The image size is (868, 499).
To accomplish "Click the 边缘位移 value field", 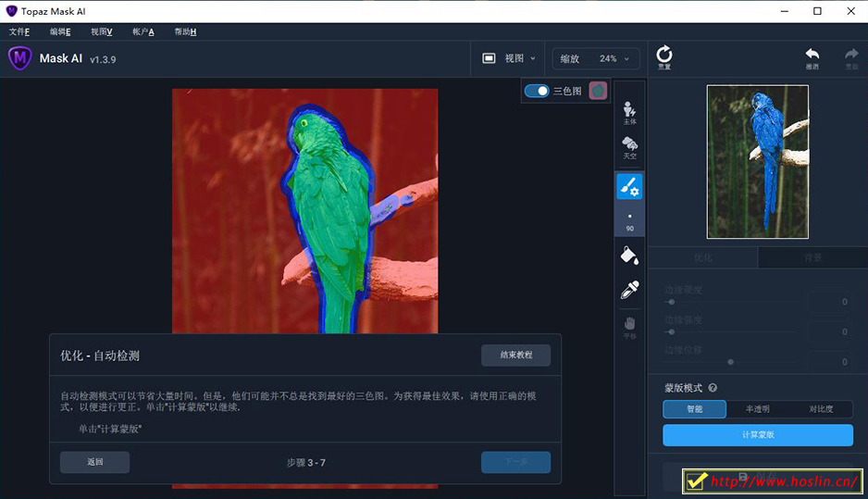I will click(x=830, y=362).
